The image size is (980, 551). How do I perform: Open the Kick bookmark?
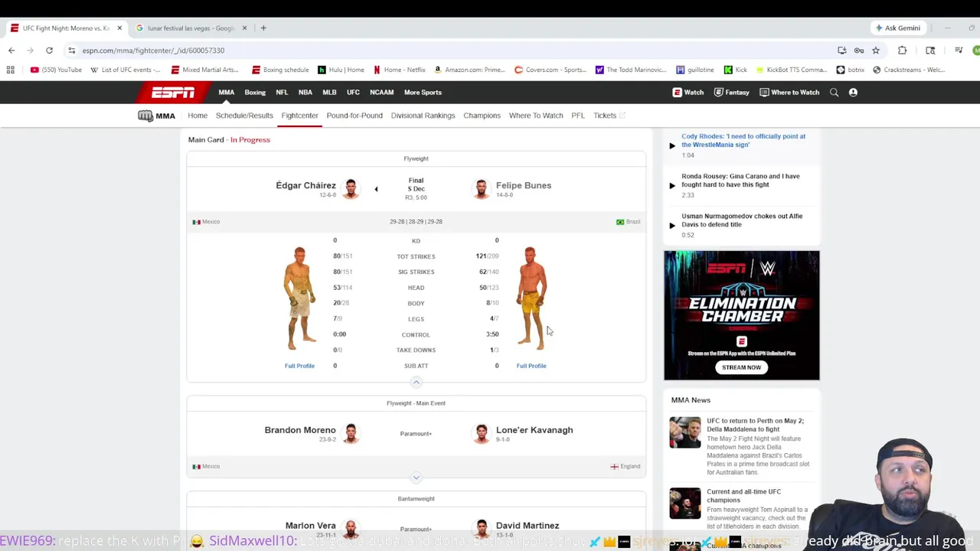coord(736,70)
